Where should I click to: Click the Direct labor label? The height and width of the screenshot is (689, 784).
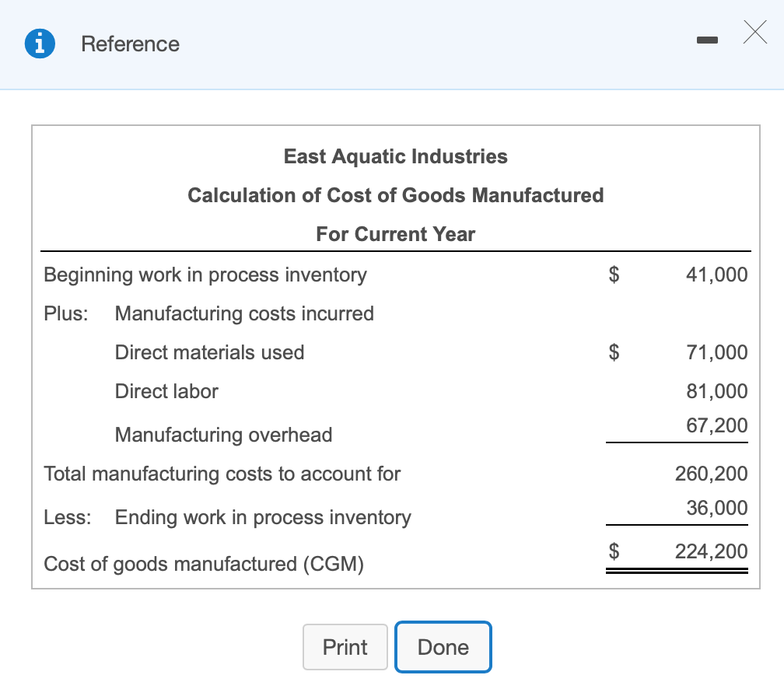pos(166,391)
